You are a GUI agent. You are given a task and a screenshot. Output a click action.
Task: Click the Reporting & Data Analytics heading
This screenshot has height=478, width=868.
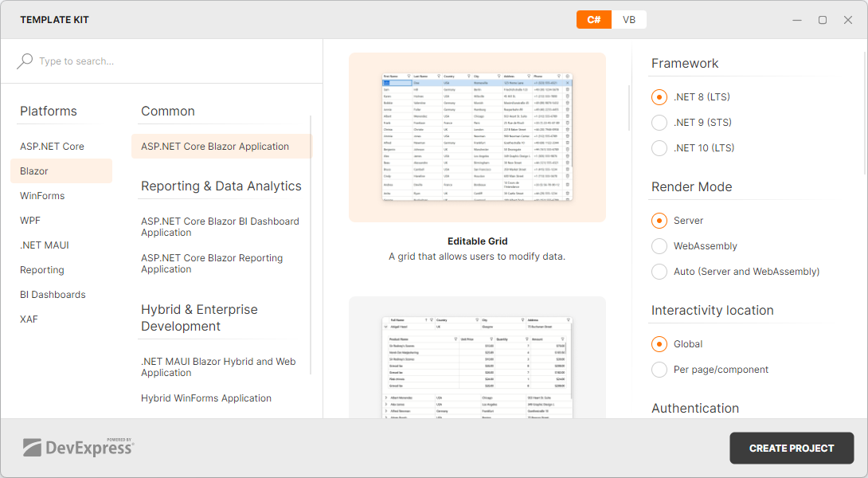click(221, 186)
